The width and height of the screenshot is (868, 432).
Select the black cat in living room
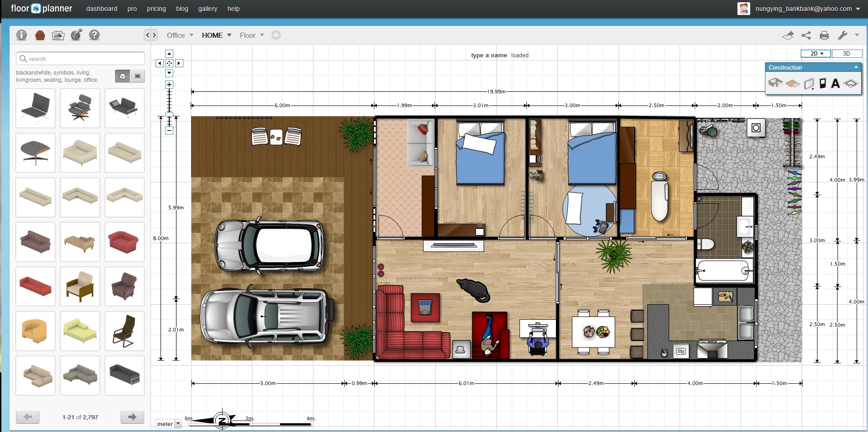[474, 290]
